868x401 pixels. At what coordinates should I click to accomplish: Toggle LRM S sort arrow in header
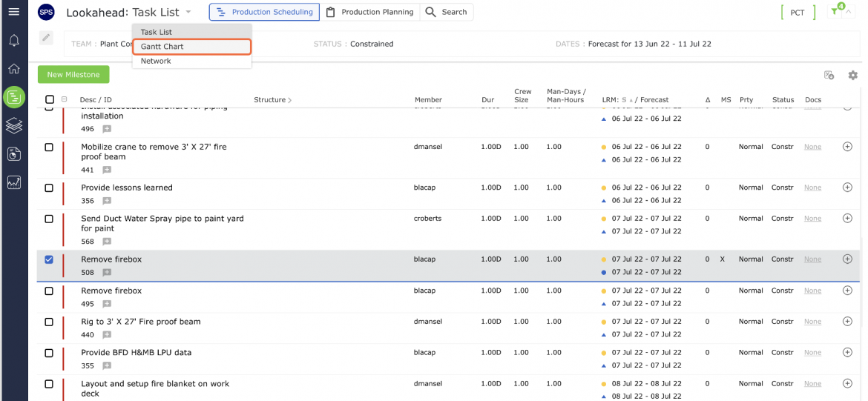[x=631, y=100]
